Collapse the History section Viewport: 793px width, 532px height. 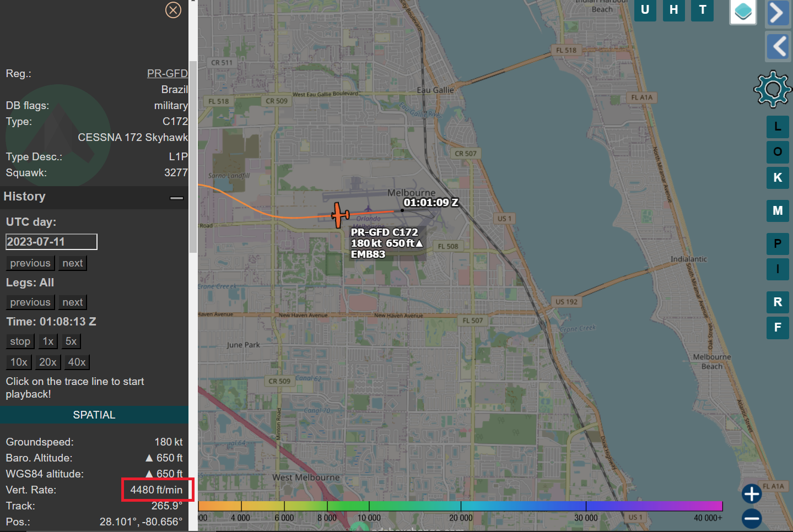pos(176,198)
